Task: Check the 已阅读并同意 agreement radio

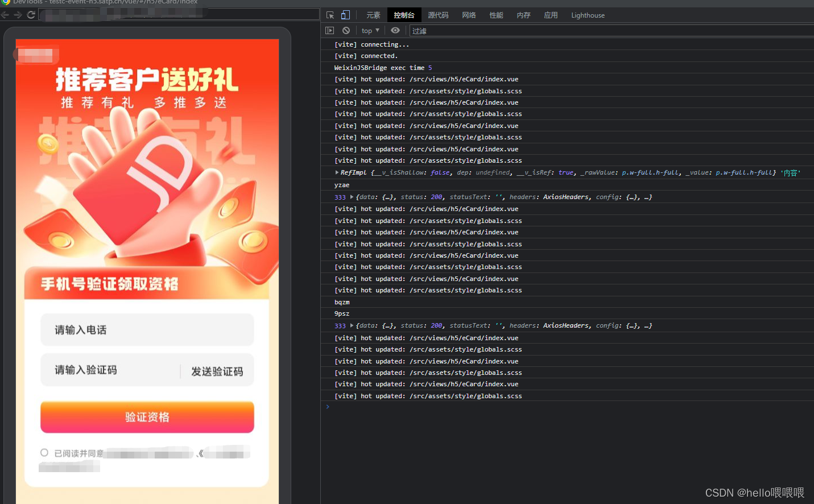Action: pos(44,453)
